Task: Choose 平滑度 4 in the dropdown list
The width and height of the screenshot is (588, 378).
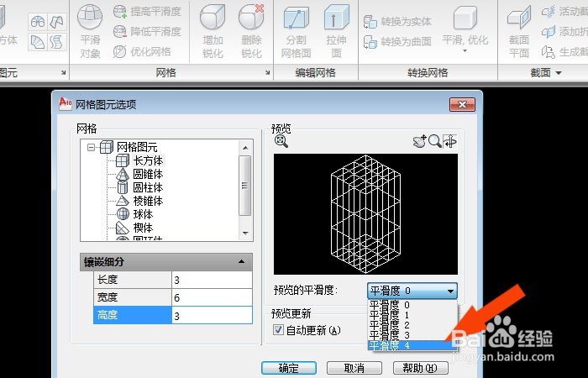Action: coord(412,345)
